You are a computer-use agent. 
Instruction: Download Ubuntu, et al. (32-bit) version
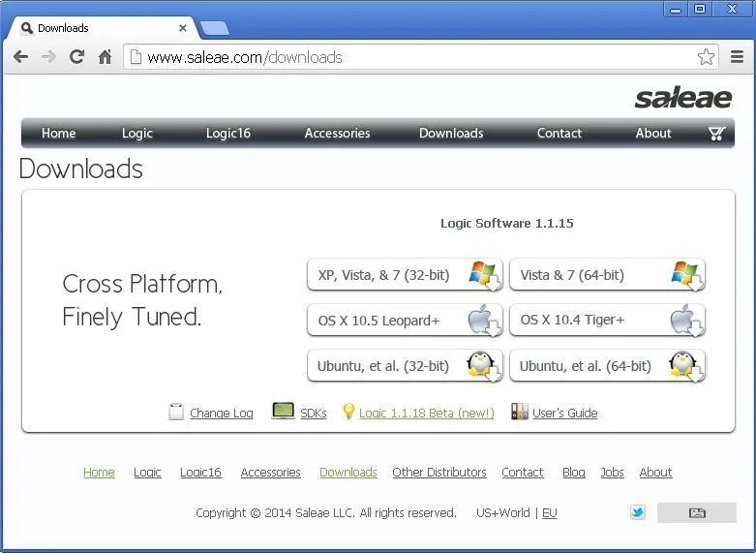tap(405, 366)
